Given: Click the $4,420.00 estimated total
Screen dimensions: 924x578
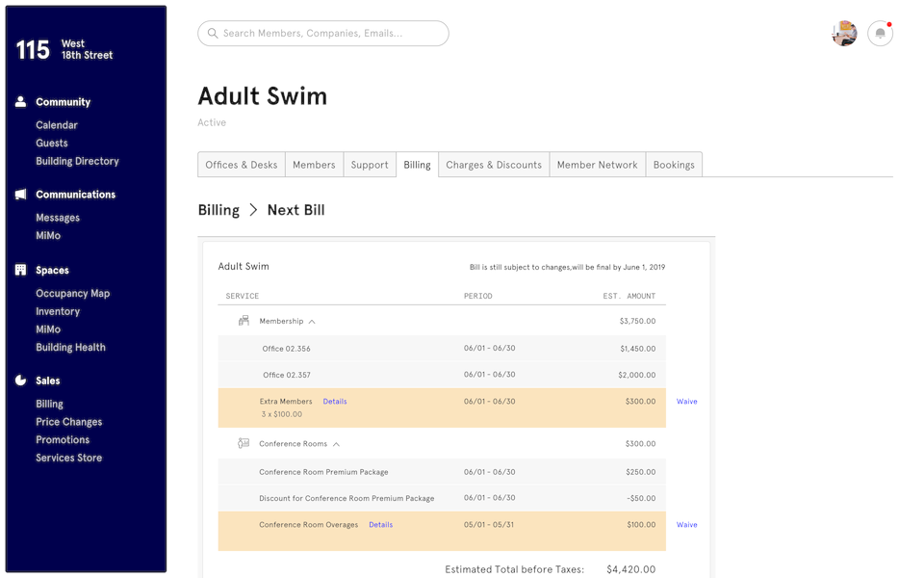Looking at the screenshot, I should click(x=630, y=569).
